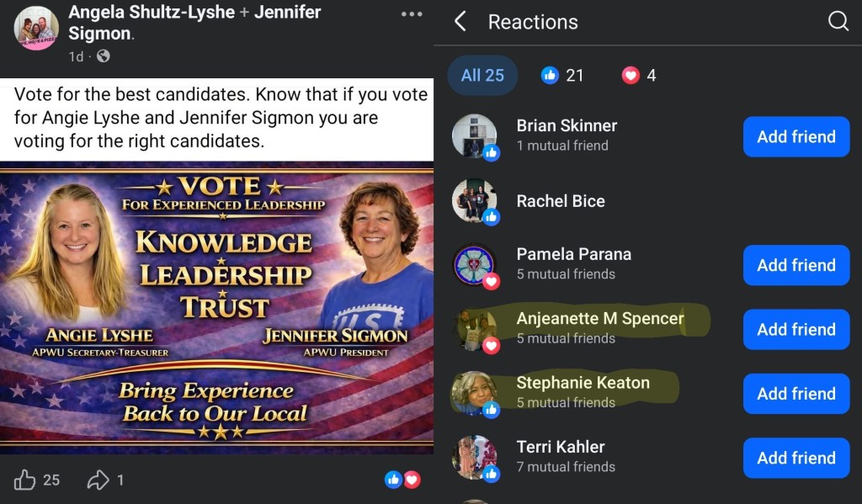Open Angela Shultz-Lyshe's profile name link

(152, 12)
